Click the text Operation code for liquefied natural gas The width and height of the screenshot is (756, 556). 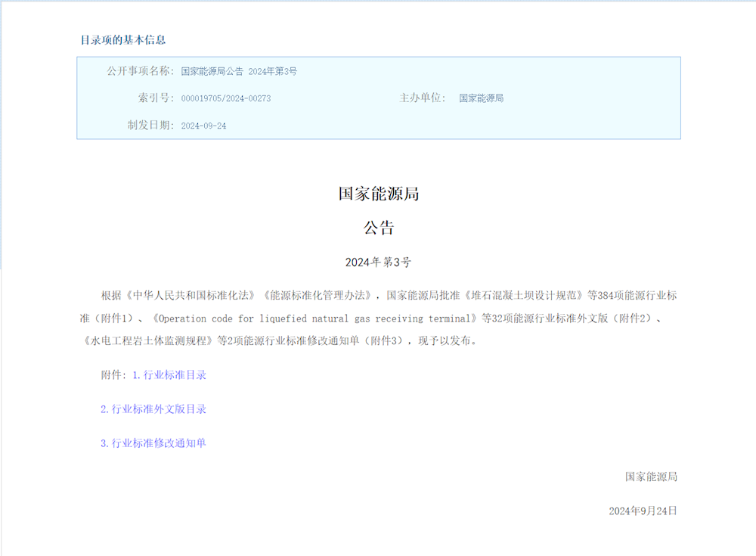(265, 318)
